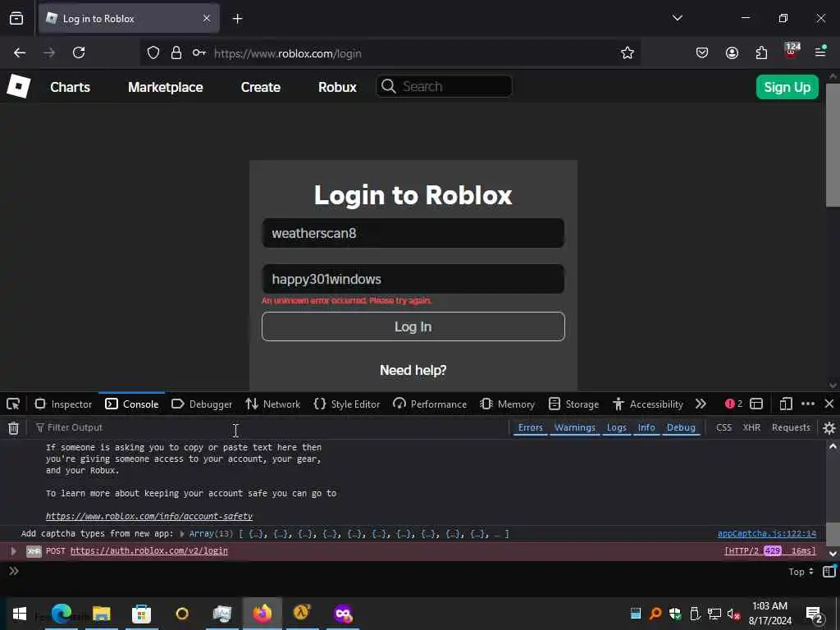
Task: Activate the element picker in devtools
Action: (x=13, y=404)
